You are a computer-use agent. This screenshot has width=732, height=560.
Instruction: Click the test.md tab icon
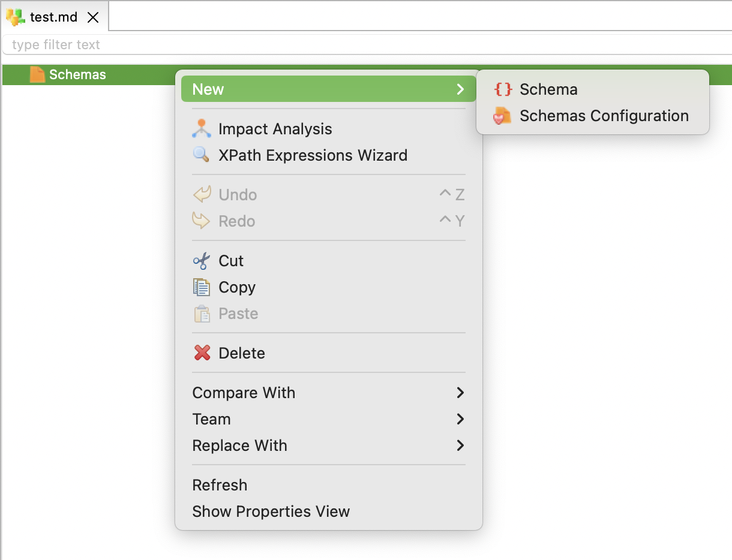click(x=15, y=16)
